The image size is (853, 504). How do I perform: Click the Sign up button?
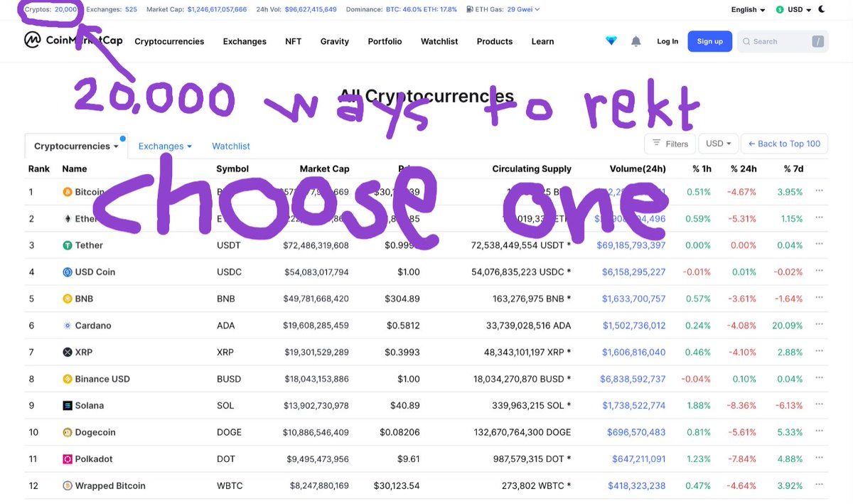click(x=709, y=41)
